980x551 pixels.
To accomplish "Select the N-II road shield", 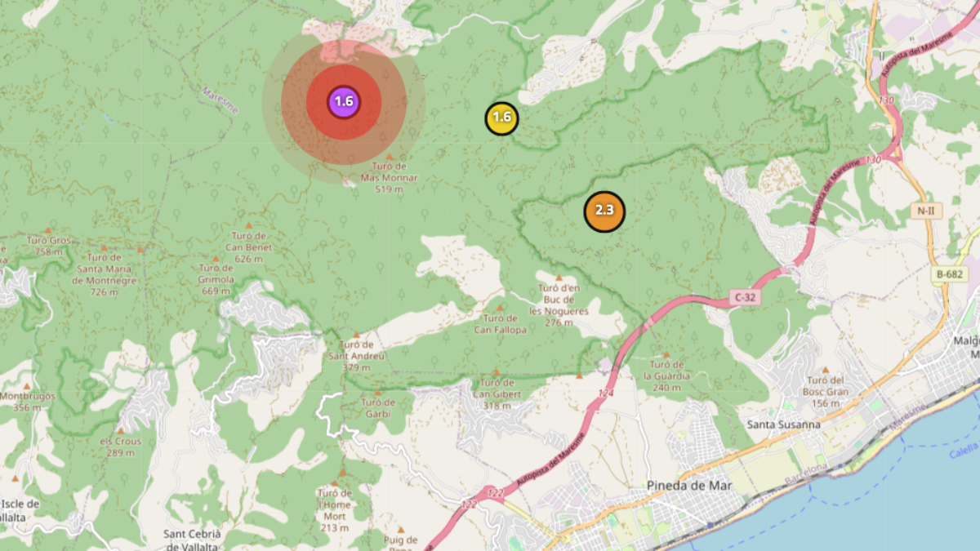I will (x=925, y=211).
